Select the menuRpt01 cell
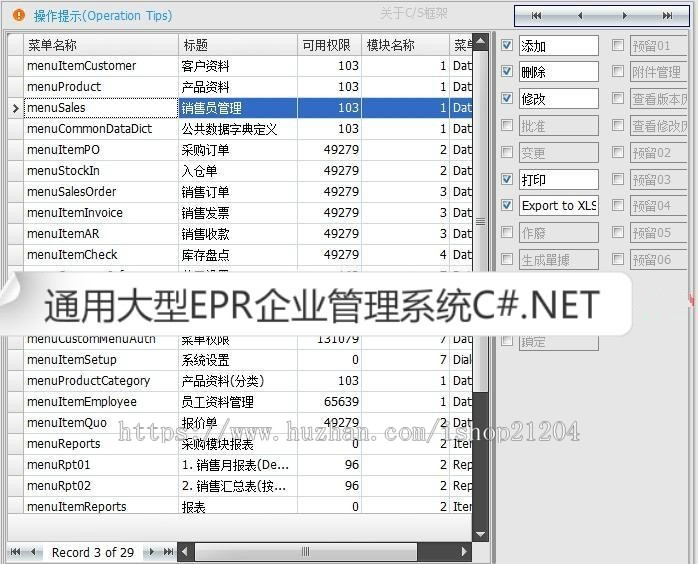Image resolution: width=698 pixels, height=564 pixels. 101,465
